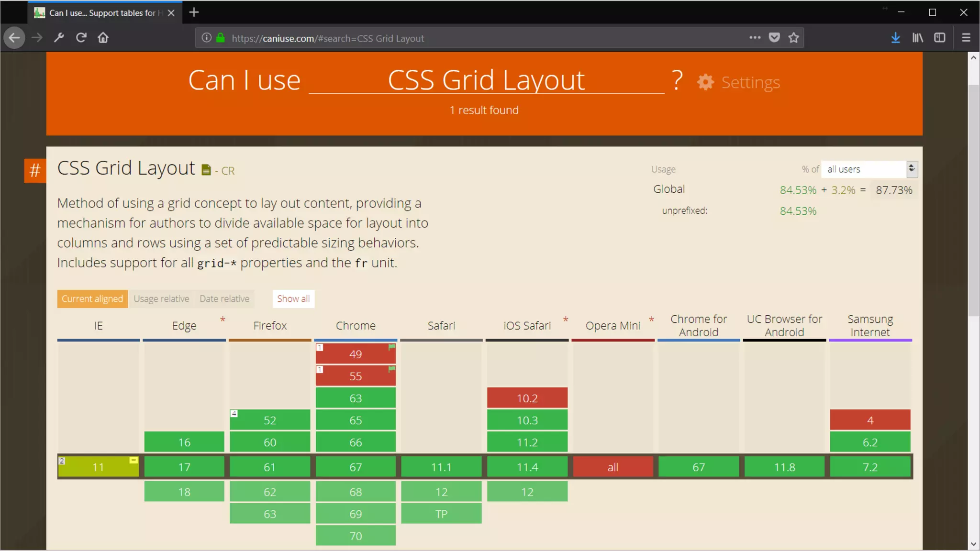This screenshot has height=551, width=980.
Task: Switch to Date relative view
Action: click(224, 299)
